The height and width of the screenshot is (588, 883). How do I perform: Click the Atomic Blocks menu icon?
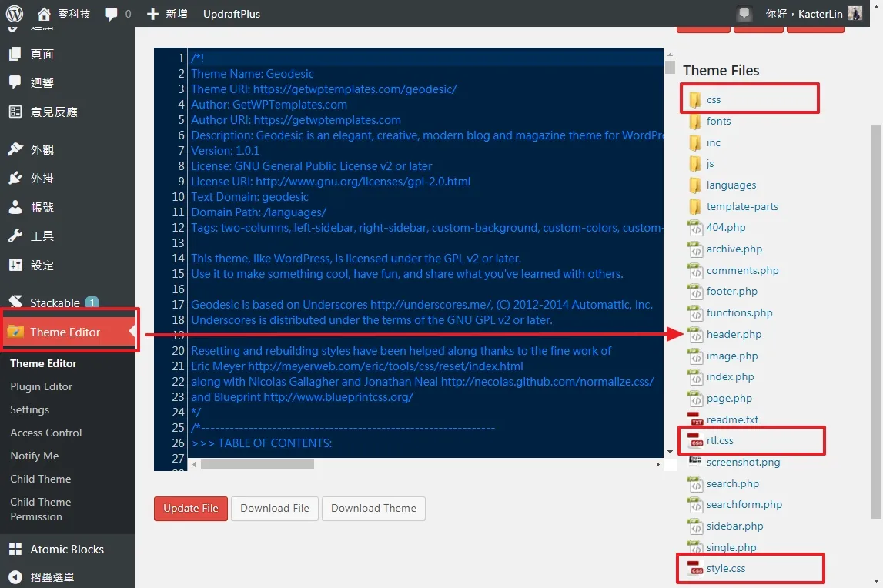pos(15,550)
